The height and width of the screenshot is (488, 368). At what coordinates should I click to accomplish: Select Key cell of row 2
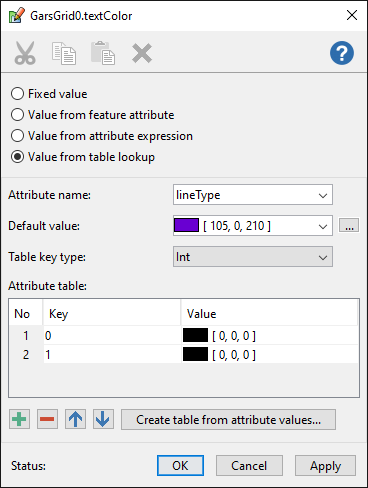point(112,354)
